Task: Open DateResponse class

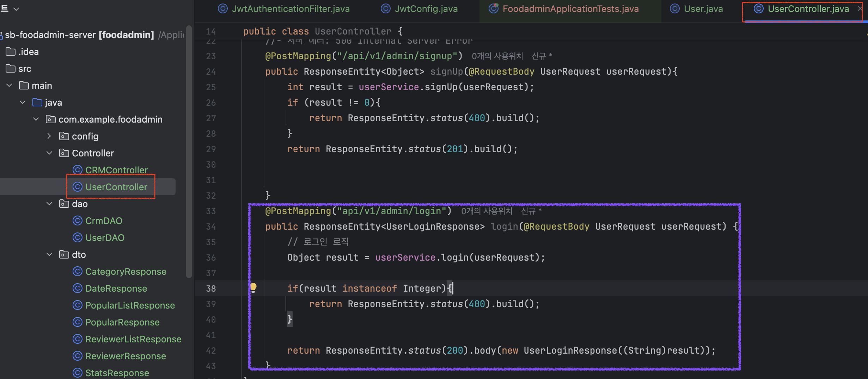Action: coord(116,288)
